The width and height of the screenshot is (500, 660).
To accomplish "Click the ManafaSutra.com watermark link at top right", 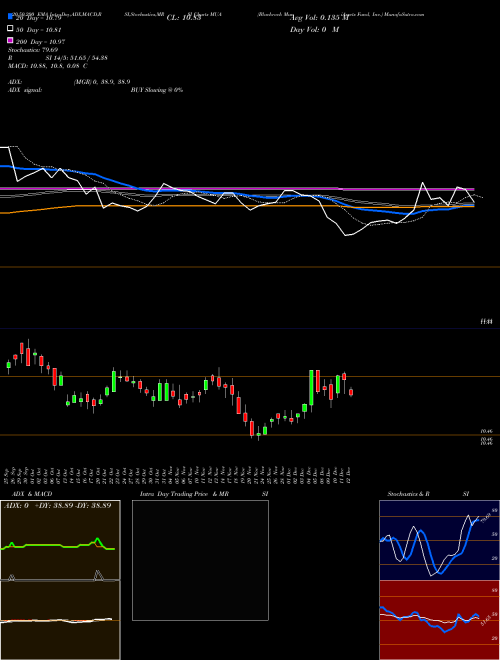I will coord(404,14).
